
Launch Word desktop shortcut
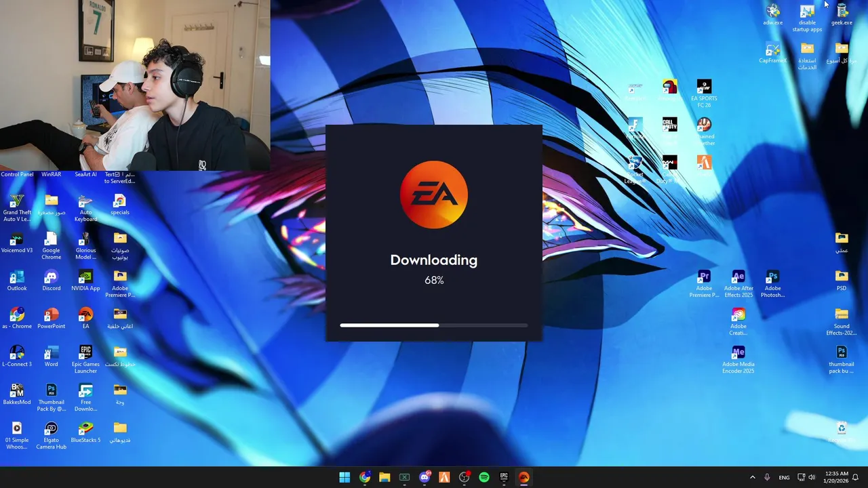(x=52, y=357)
